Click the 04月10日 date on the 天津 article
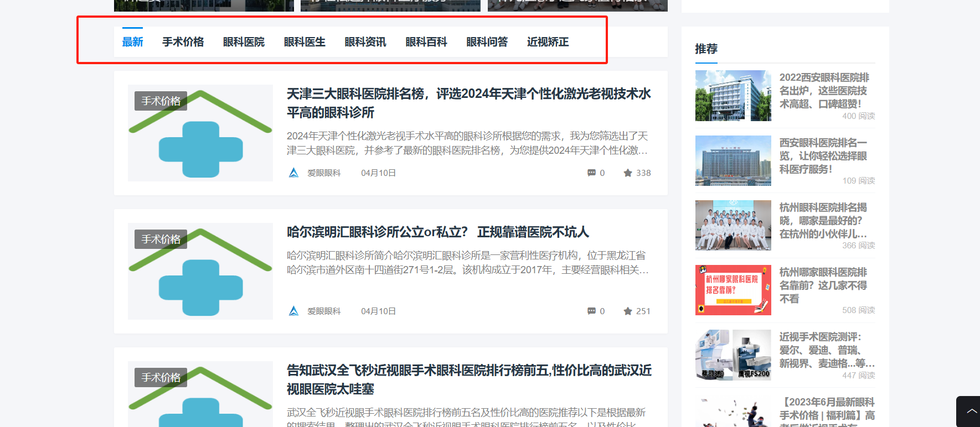This screenshot has height=427, width=980. coord(379,173)
